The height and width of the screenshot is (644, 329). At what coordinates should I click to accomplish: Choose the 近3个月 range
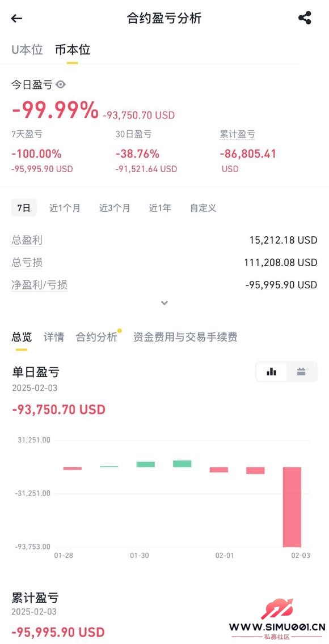point(115,208)
